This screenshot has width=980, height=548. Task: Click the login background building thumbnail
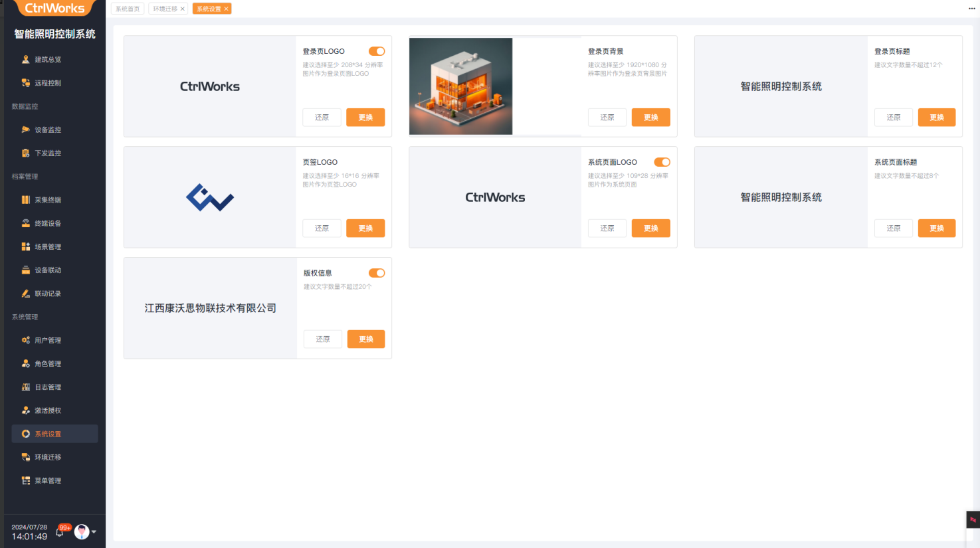tap(460, 86)
